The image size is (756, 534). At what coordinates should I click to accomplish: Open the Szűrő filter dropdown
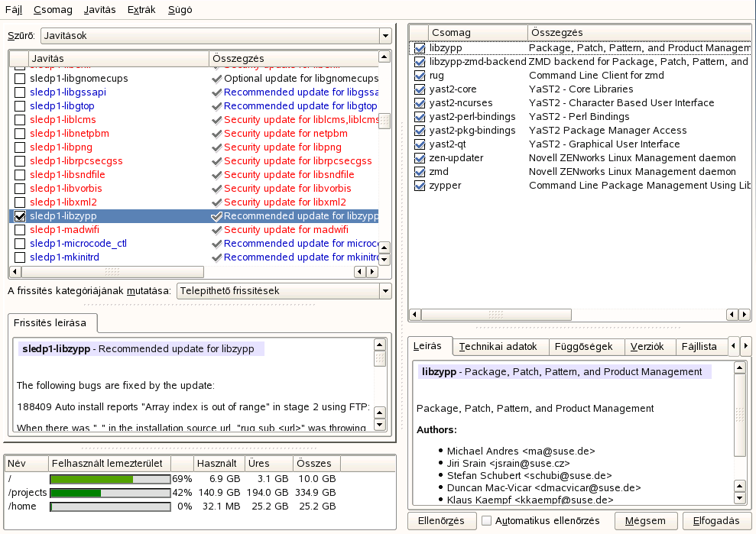[x=216, y=36]
